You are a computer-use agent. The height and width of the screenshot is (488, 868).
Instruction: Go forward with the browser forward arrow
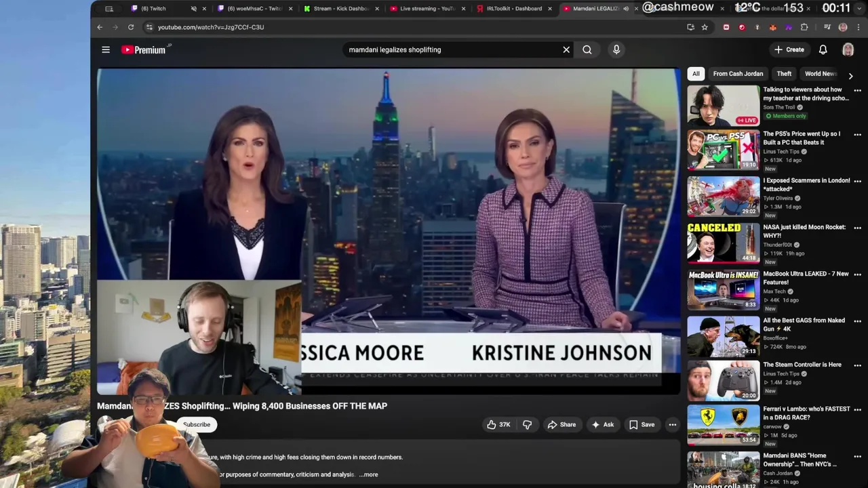tap(115, 27)
